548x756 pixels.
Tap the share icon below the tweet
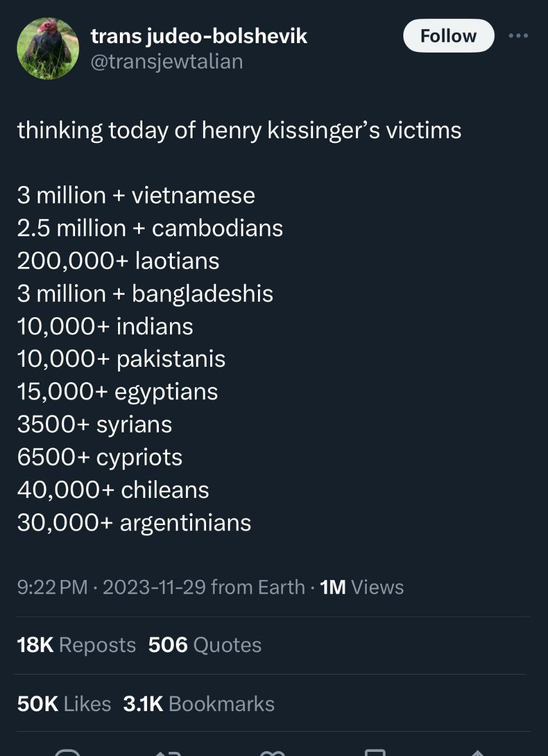click(478, 751)
